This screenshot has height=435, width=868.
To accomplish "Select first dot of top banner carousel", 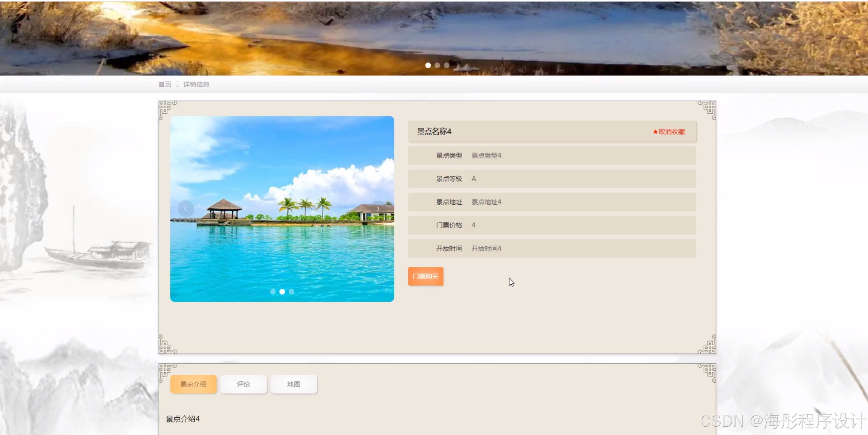I will click(428, 65).
